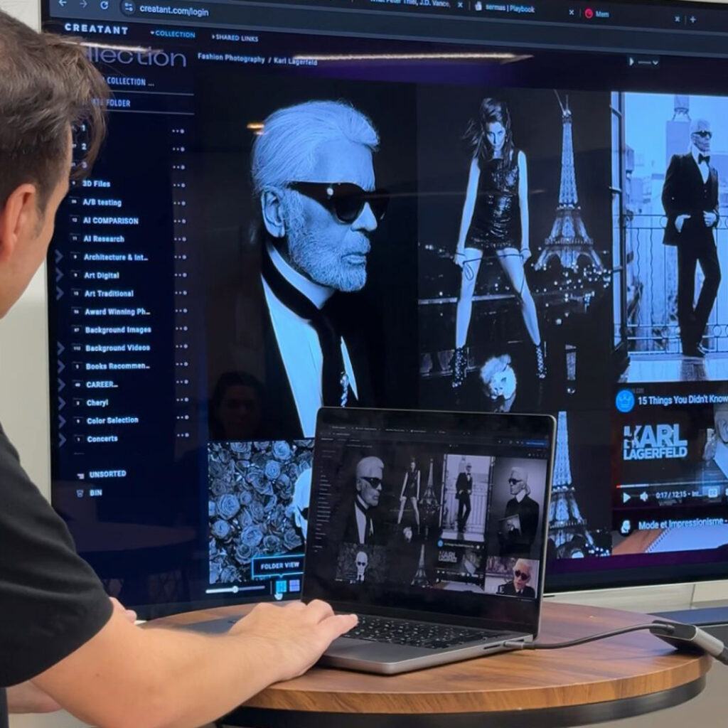This screenshot has height=728, width=728.
Task: Click the BIN trash icon
Action: click(x=80, y=493)
